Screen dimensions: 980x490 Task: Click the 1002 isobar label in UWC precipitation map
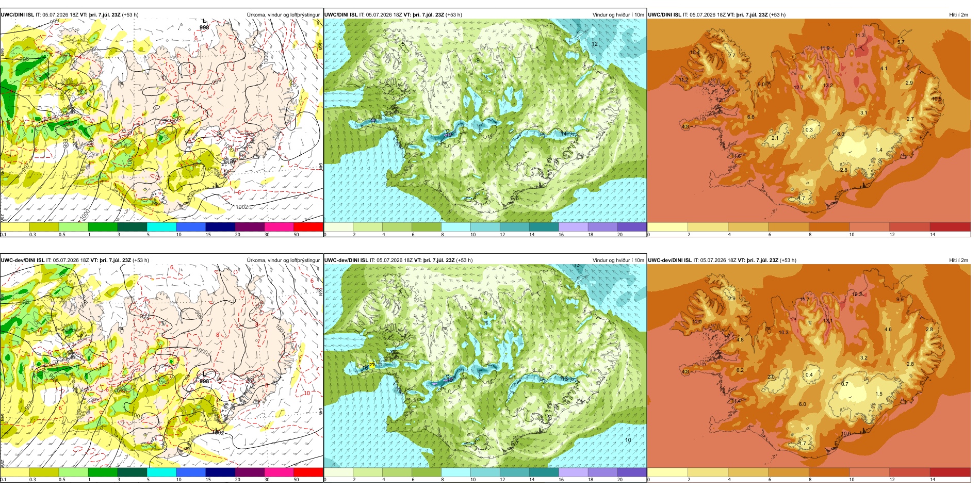[x=242, y=207]
